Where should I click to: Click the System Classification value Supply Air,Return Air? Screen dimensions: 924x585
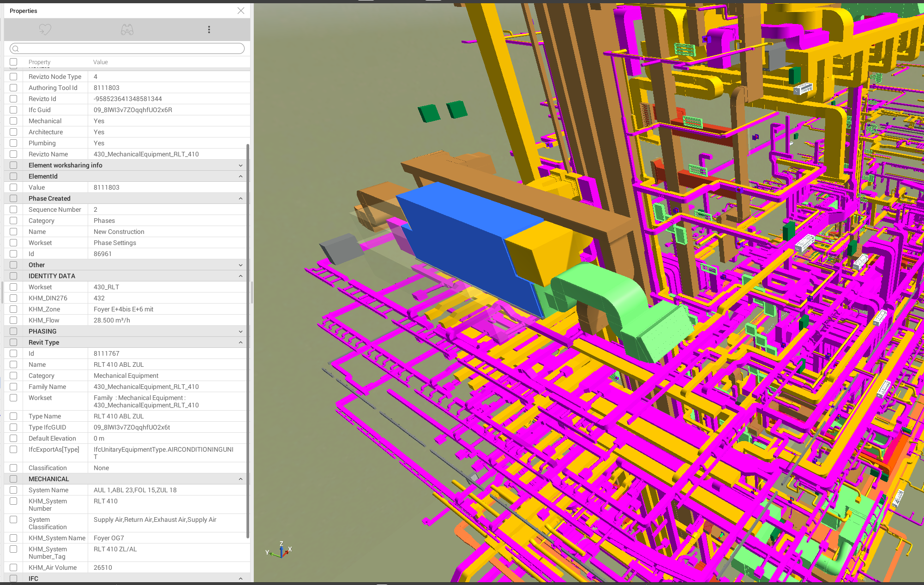(x=155, y=519)
